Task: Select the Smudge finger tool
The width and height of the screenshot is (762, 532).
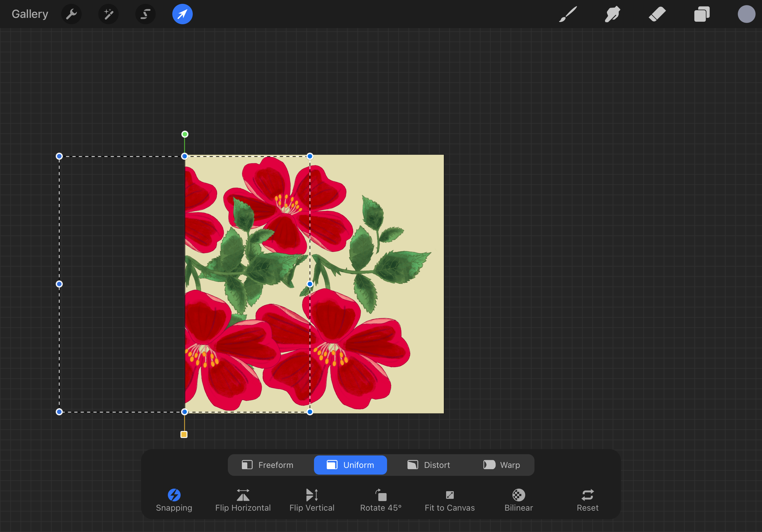Action: [x=612, y=14]
